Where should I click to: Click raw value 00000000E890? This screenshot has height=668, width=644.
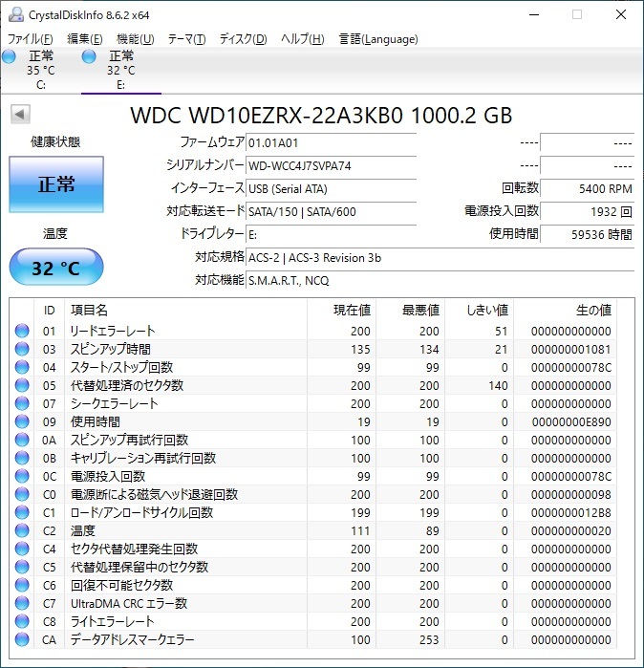click(571, 421)
